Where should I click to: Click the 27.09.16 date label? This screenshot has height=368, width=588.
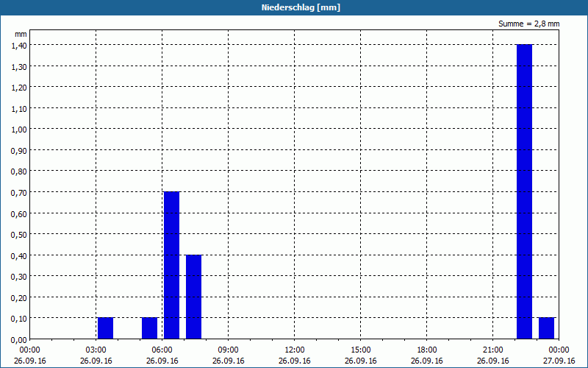click(559, 361)
